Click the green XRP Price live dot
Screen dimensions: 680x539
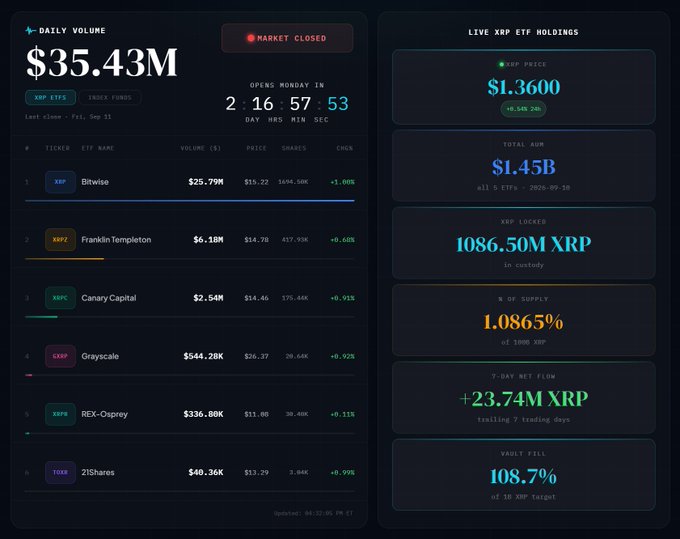click(501, 65)
